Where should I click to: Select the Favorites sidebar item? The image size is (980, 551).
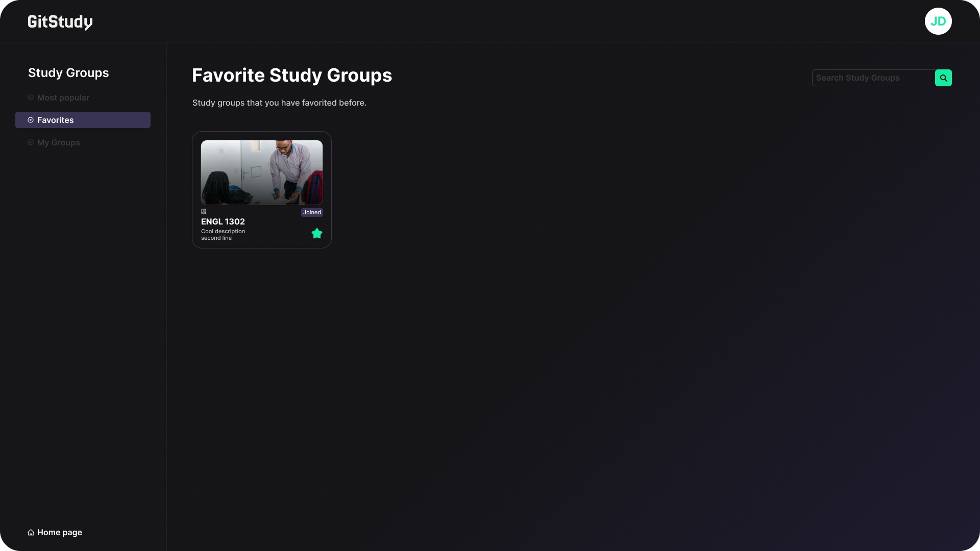click(x=83, y=120)
